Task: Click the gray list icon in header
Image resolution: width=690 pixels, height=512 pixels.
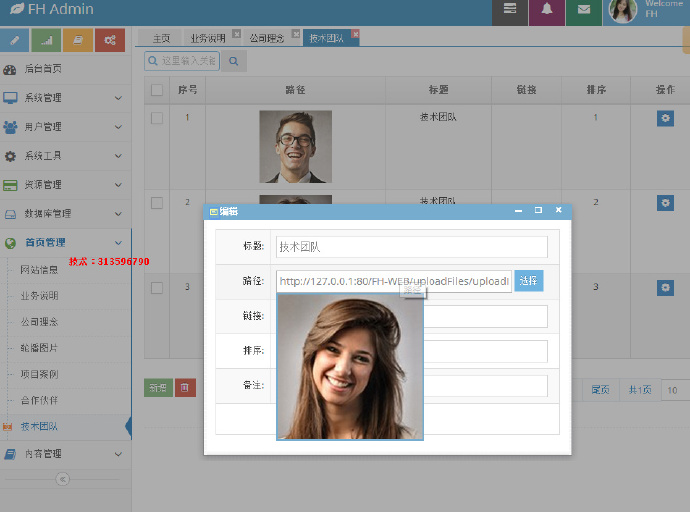Action: point(510,10)
